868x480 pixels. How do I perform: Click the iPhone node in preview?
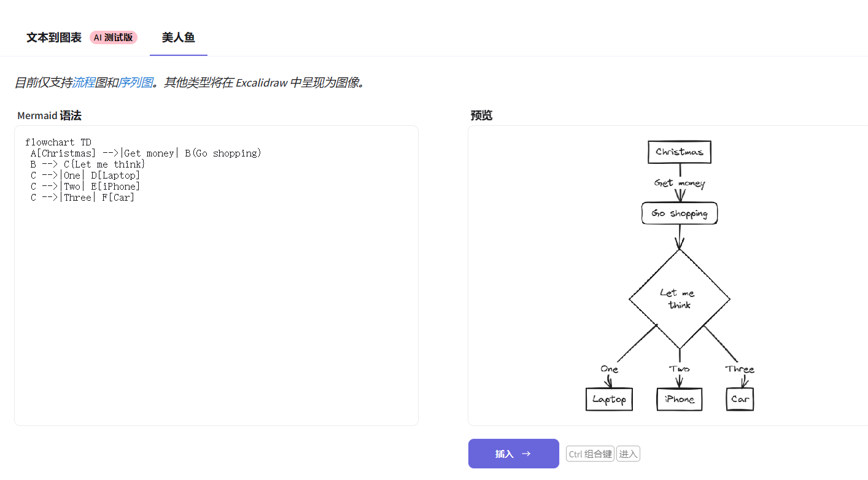[x=679, y=399]
